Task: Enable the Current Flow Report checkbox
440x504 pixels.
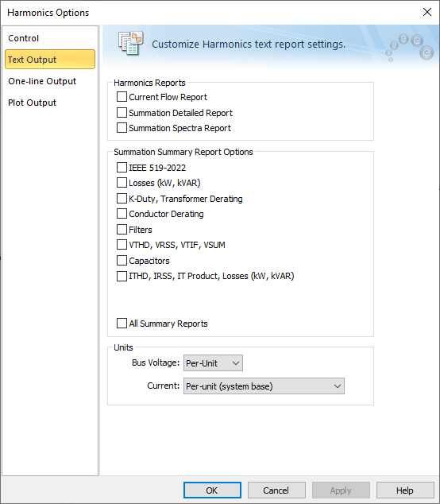Action: coord(122,97)
